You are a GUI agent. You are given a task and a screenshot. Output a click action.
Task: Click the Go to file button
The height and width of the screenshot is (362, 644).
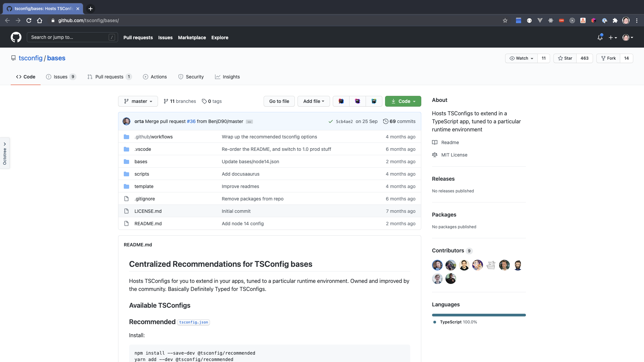[279, 101]
